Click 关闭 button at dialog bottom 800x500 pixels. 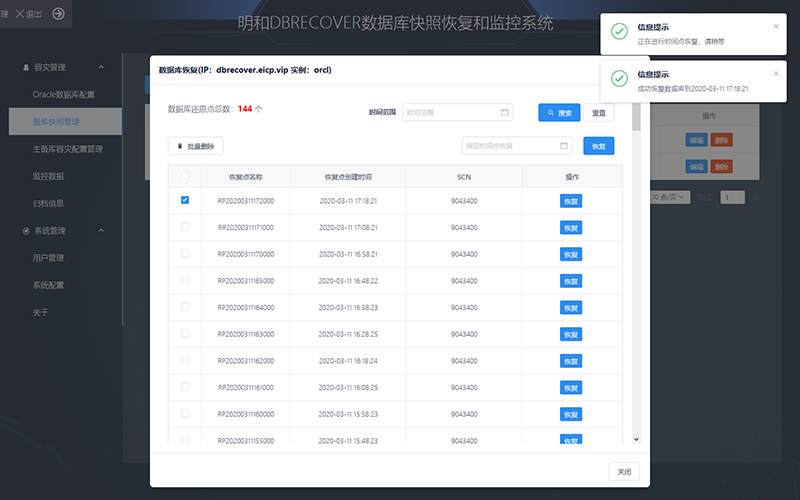624,472
